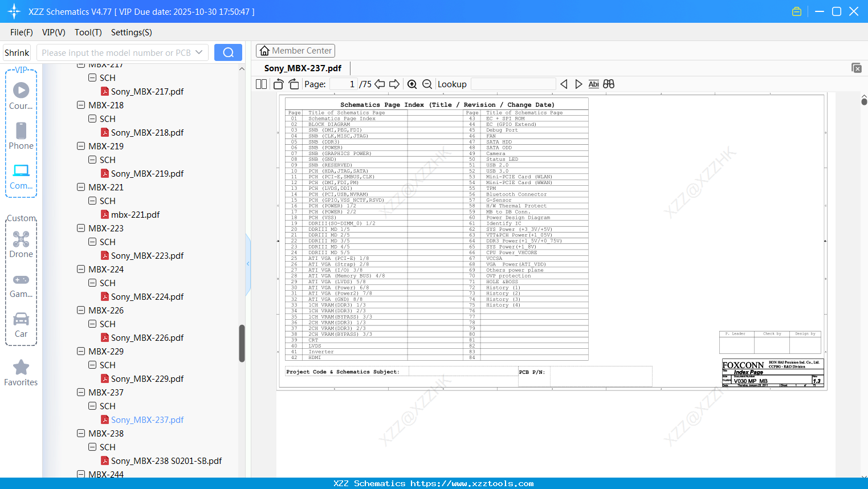
Task: Collapse the MBX-237 tree node
Action: [x=81, y=393]
